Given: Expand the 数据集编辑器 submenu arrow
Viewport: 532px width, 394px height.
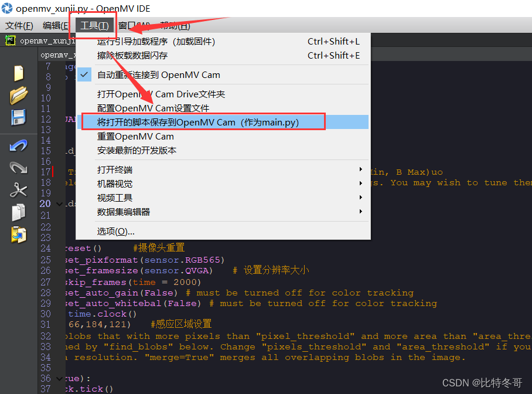Looking at the screenshot, I should 361,211.
